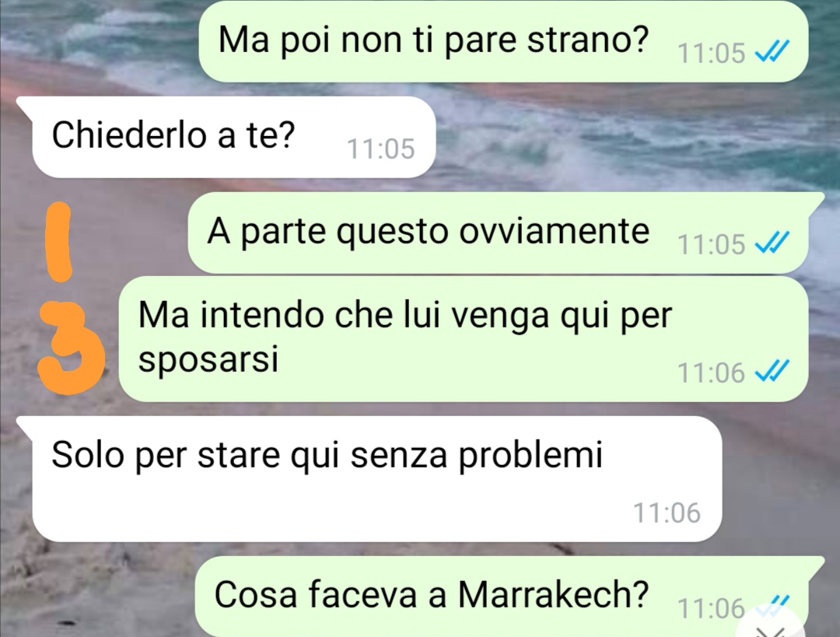Tap double-check ticks on 'Ma poi non ti pare strano?'
840x637 pixels.
pyautogui.click(x=772, y=53)
